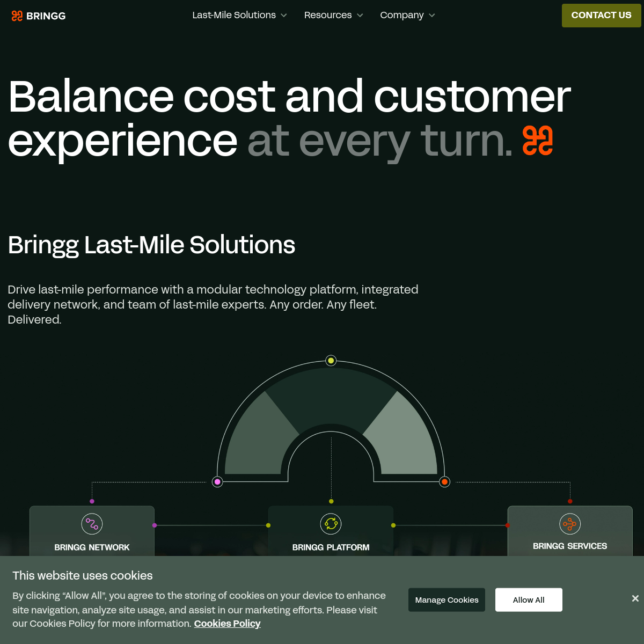Click the pink Bringg Network route icon
Viewport: 644px width, 644px height.
click(x=92, y=524)
